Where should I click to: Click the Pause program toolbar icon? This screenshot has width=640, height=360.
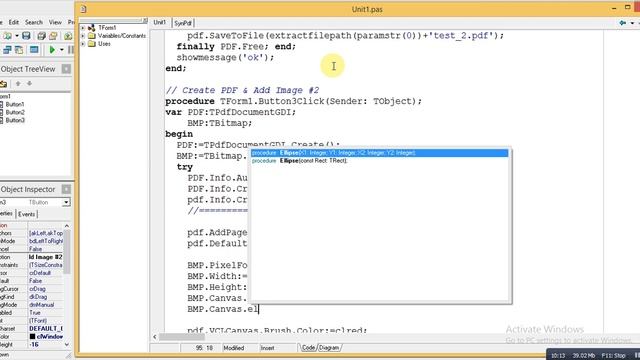71,50
